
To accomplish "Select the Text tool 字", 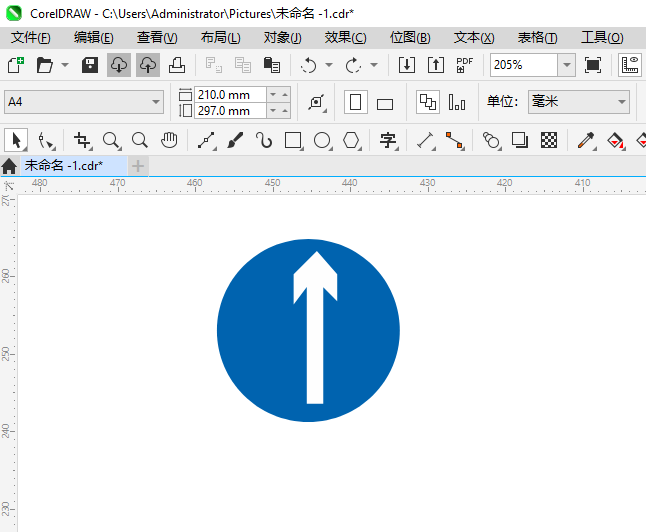I will (x=388, y=141).
